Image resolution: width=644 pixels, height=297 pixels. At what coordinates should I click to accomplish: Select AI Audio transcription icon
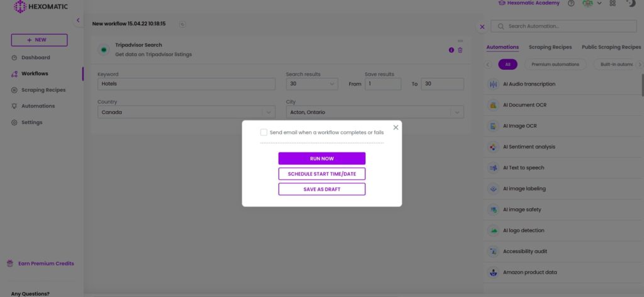493,84
